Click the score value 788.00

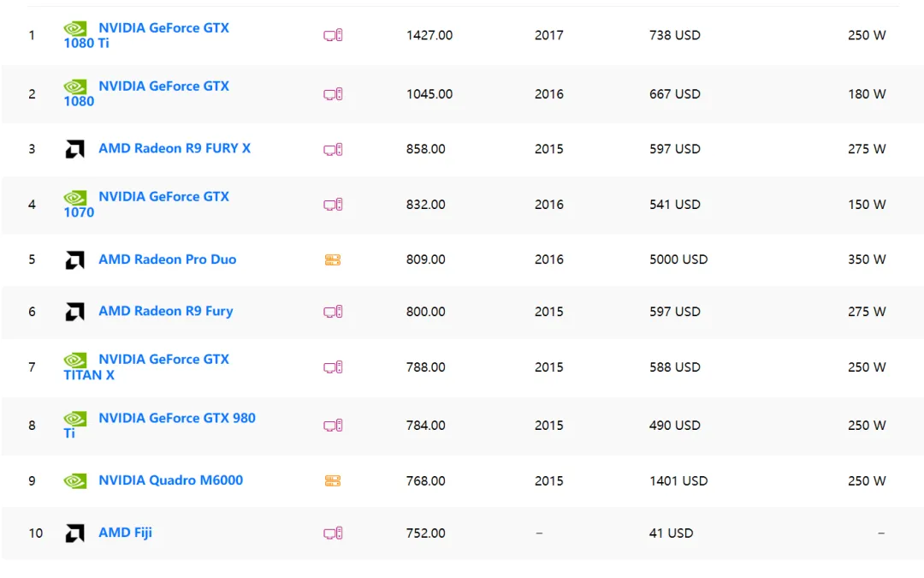425,367
